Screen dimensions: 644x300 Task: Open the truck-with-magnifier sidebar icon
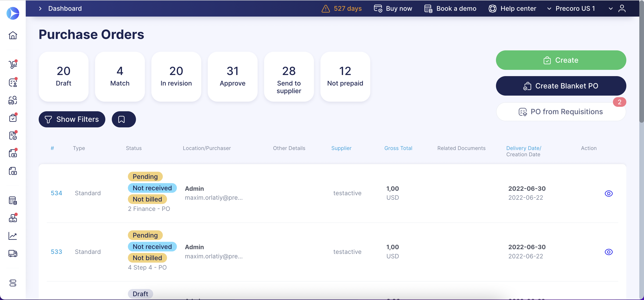[13, 100]
